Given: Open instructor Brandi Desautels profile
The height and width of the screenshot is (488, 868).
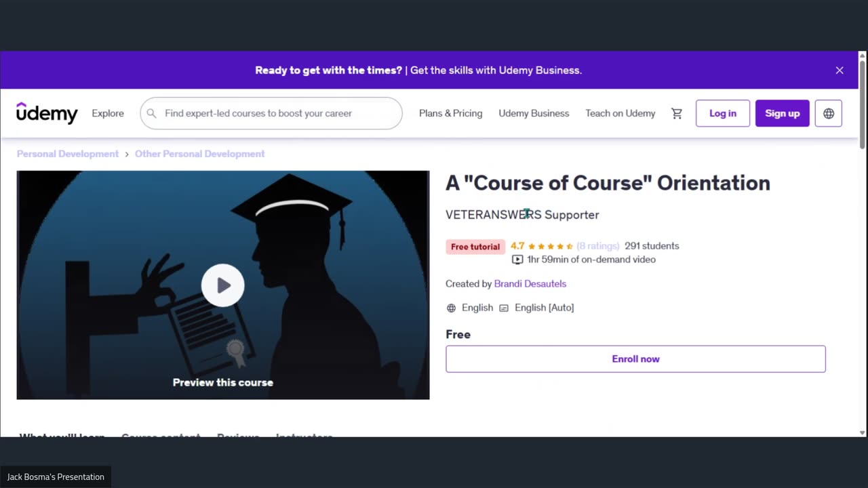Looking at the screenshot, I should pos(530,284).
